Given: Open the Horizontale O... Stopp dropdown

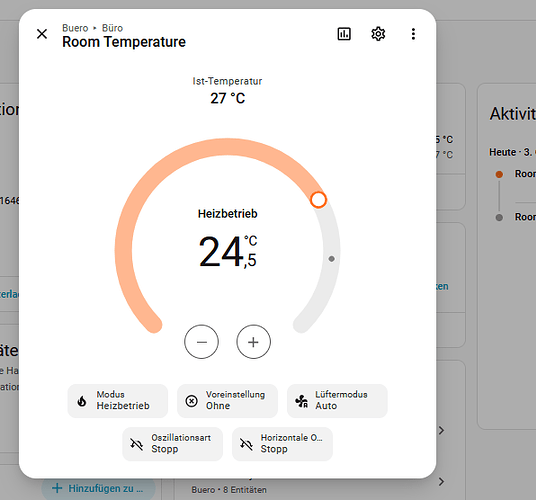Looking at the screenshot, I should click(282, 444).
